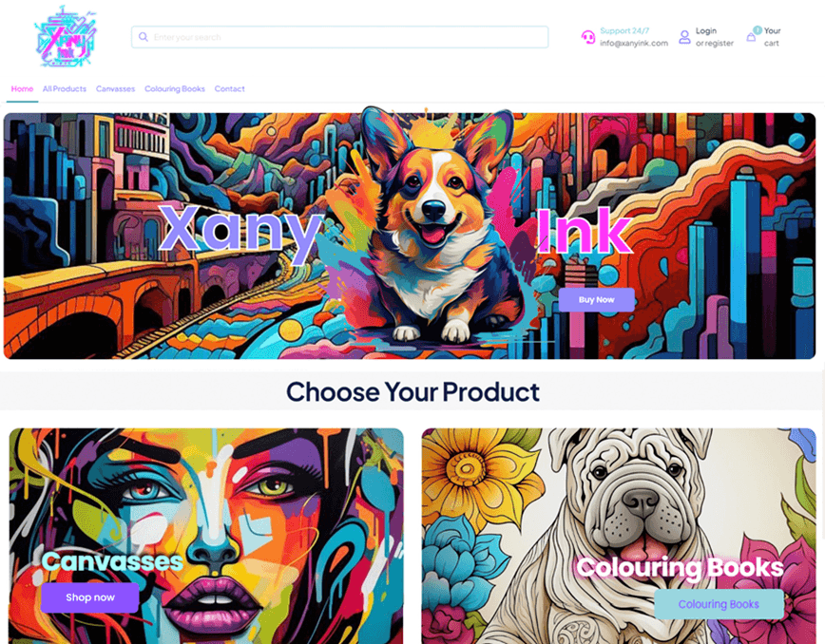This screenshot has height=644, width=825.
Task: Open the Home tab
Action: click(22, 89)
